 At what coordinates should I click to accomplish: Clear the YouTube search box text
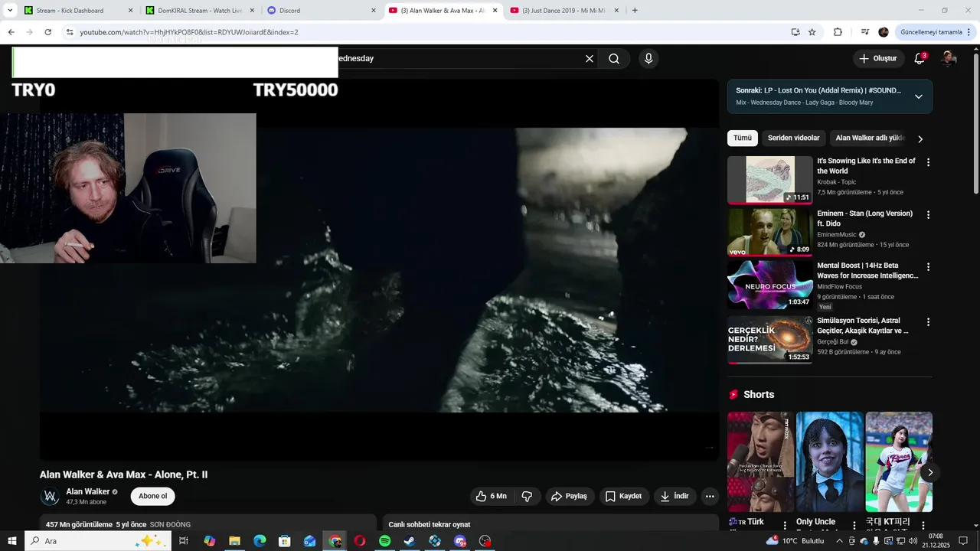coord(590,59)
